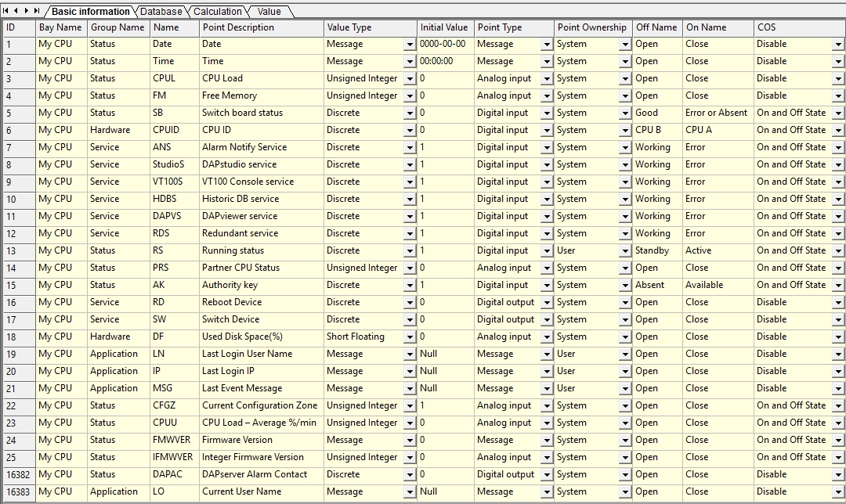Open COS dropdown for Switch board status row
846x504 pixels.
(x=838, y=113)
